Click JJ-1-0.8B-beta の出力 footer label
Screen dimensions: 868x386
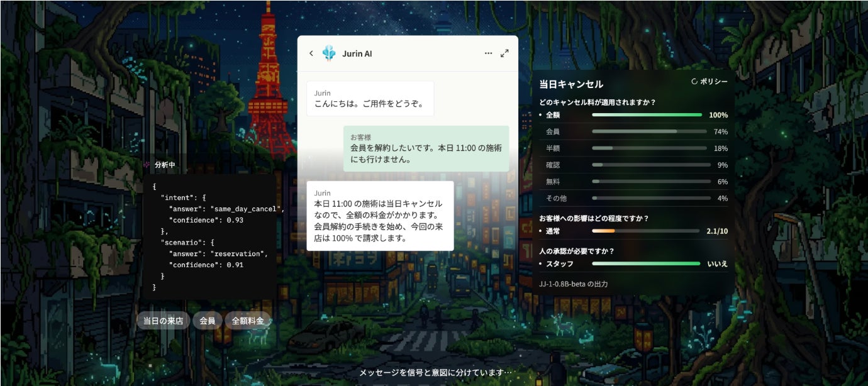coord(574,284)
